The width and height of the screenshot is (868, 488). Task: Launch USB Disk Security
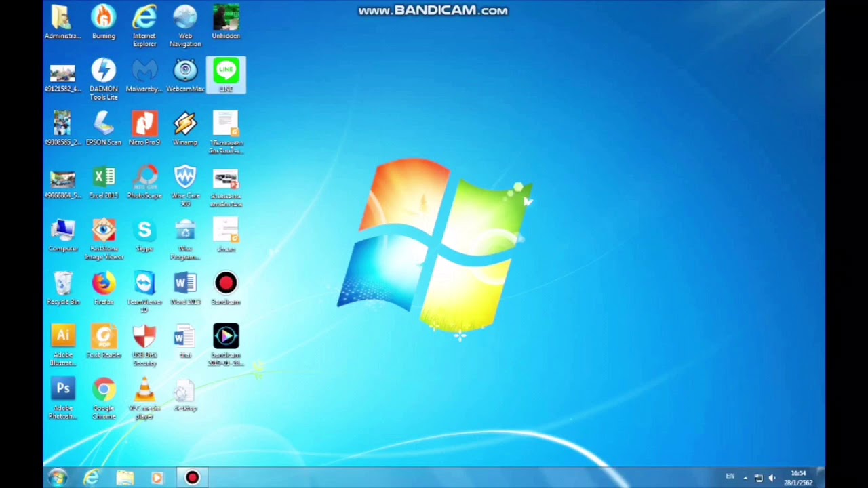click(144, 345)
